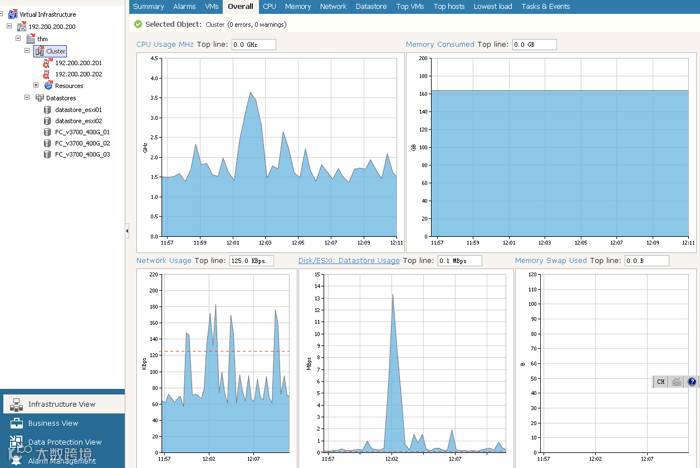Click the Business View briefcase icon

click(x=17, y=423)
